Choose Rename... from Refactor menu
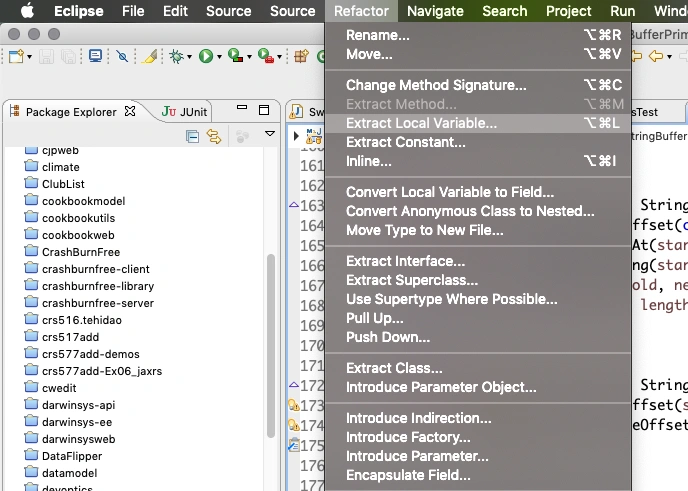The height and width of the screenshot is (491, 688). (x=478, y=35)
